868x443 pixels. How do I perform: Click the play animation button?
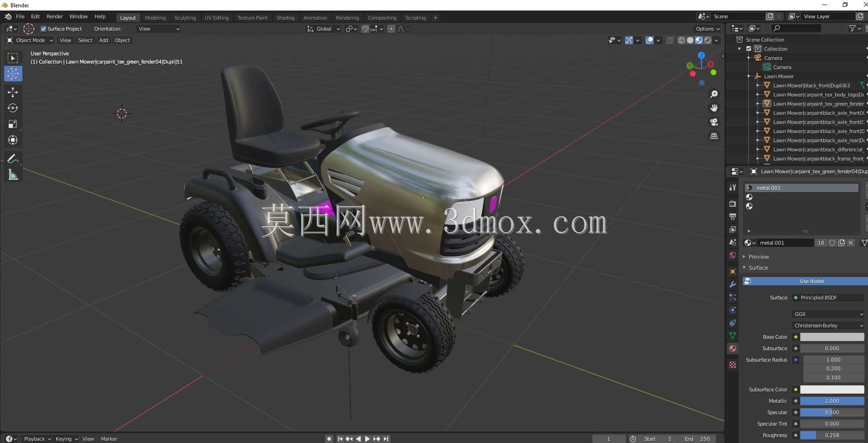367,439
